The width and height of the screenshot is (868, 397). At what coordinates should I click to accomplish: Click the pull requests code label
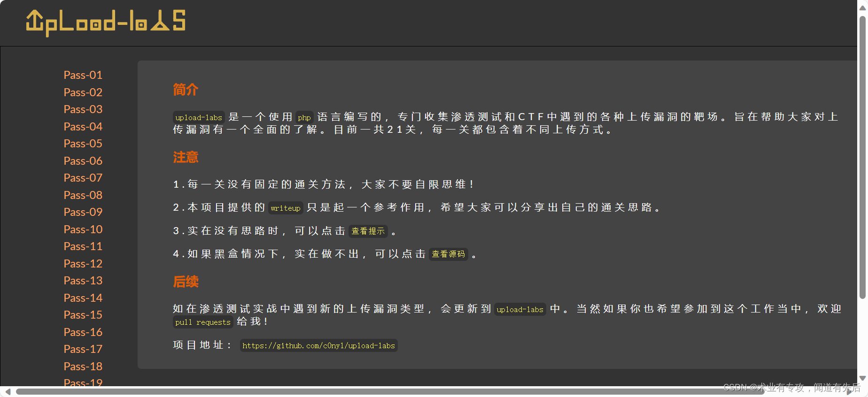pyautogui.click(x=203, y=322)
